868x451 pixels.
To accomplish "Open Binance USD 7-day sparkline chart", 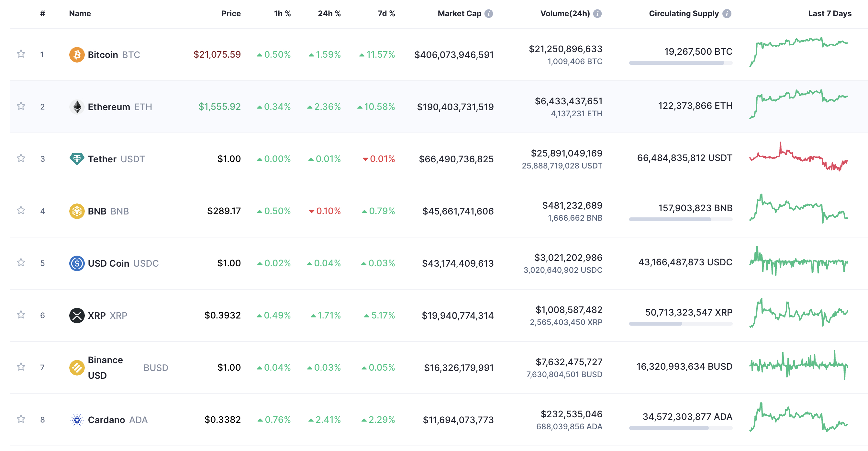I will 799,365.
